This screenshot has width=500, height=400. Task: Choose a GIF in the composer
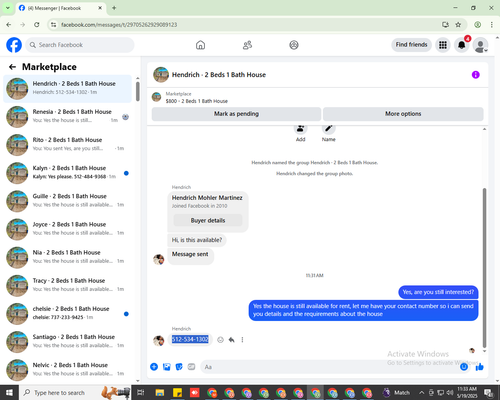pyautogui.click(x=191, y=367)
